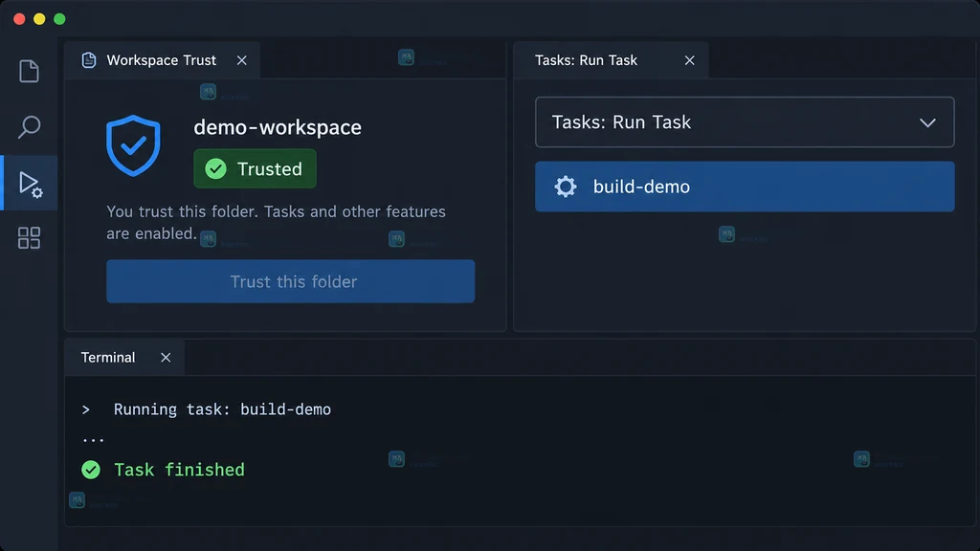Select the Terminal tab
The height and width of the screenshot is (551, 980).
click(124, 358)
